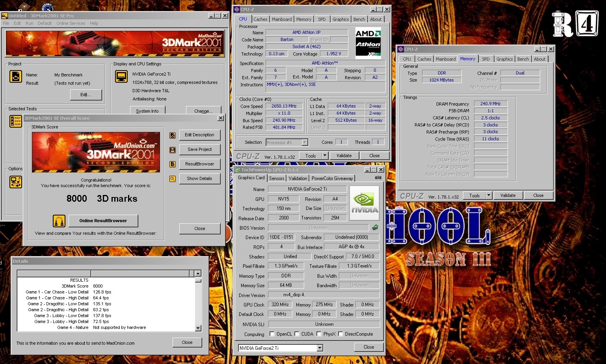Toggle the CUDA checkbox

coord(297,334)
